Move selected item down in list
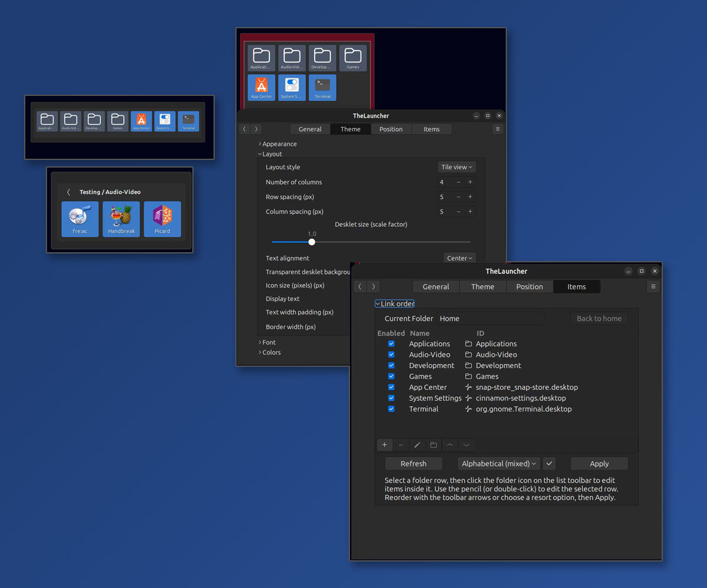 [x=466, y=445]
